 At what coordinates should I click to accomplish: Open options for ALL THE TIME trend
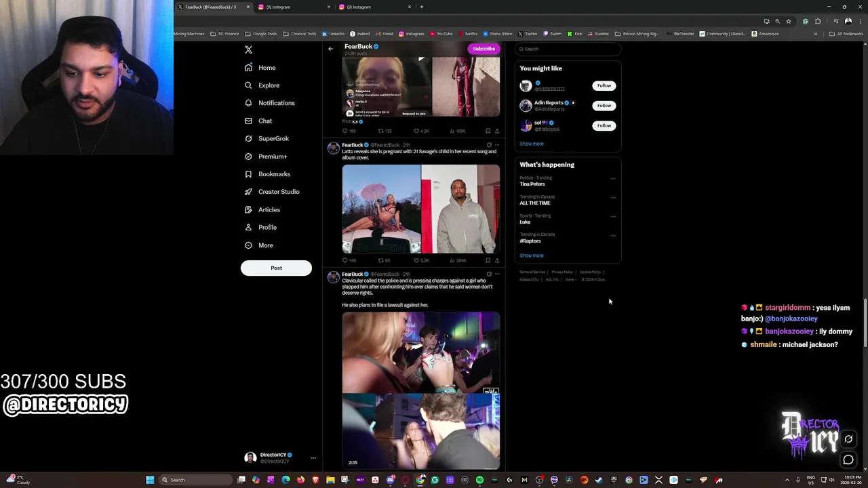click(x=613, y=198)
